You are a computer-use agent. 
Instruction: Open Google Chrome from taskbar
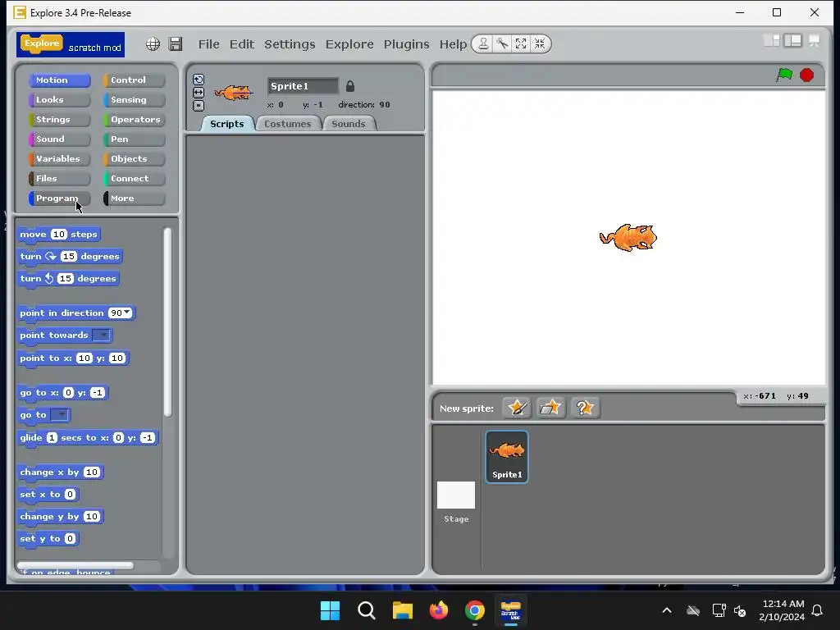(x=475, y=610)
